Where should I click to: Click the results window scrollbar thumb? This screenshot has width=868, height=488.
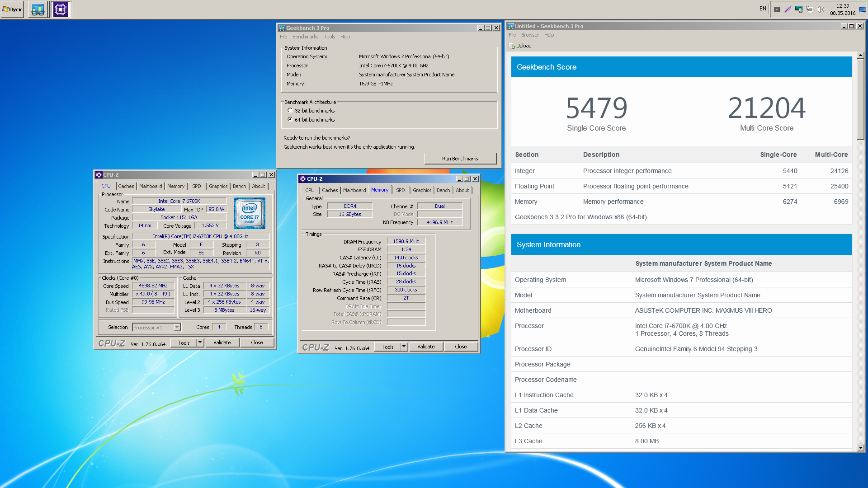point(861,99)
